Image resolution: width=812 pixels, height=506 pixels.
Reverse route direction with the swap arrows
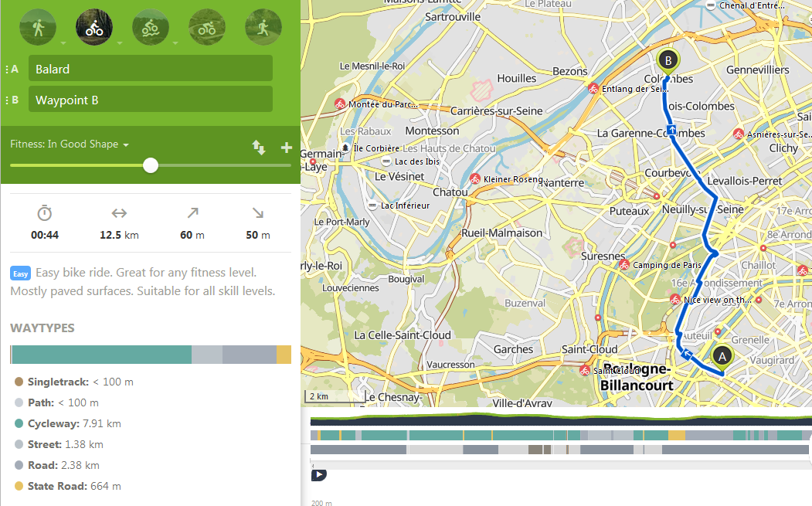[x=259, y=147]
